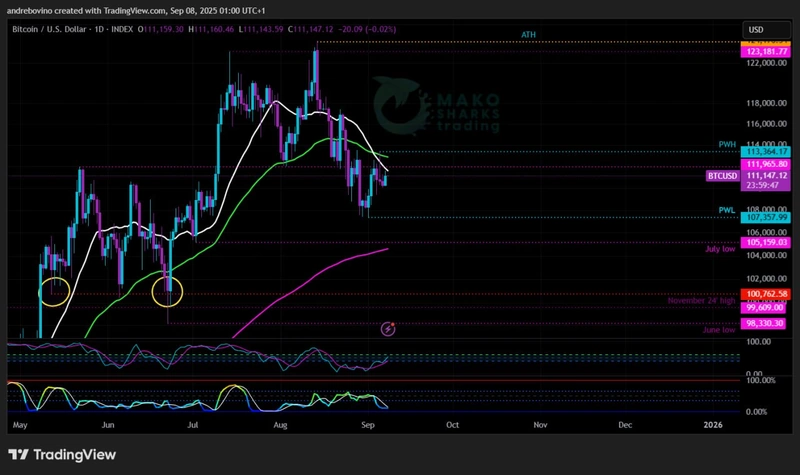800x475 pixels.
Task: Click the lightning bolt event icon
Action: pyautogui.click(x=389, y=328)
